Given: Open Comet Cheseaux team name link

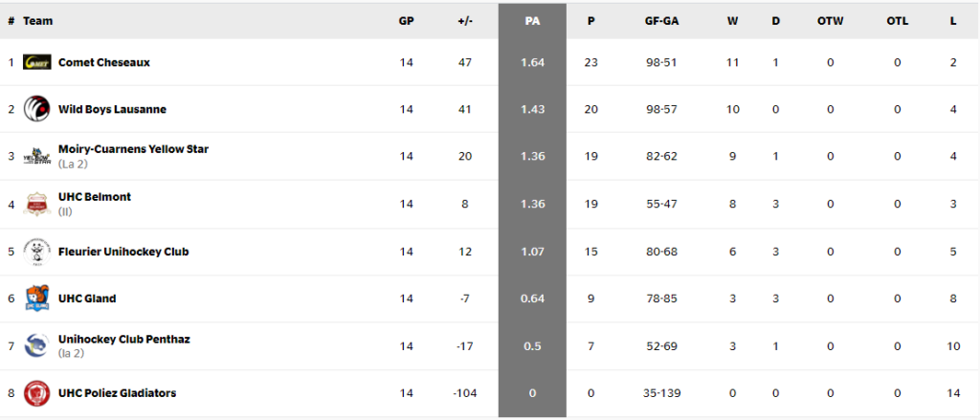Looking at the screenshot, I should (x=103, y=62).
